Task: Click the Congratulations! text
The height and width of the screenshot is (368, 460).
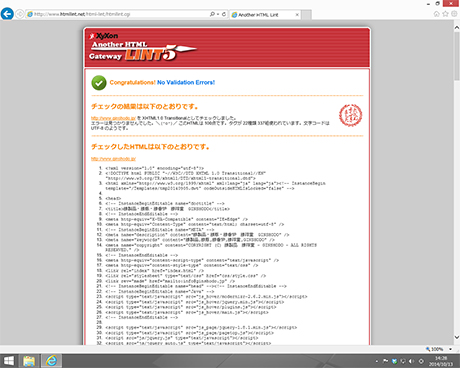Action: [133, 82]
